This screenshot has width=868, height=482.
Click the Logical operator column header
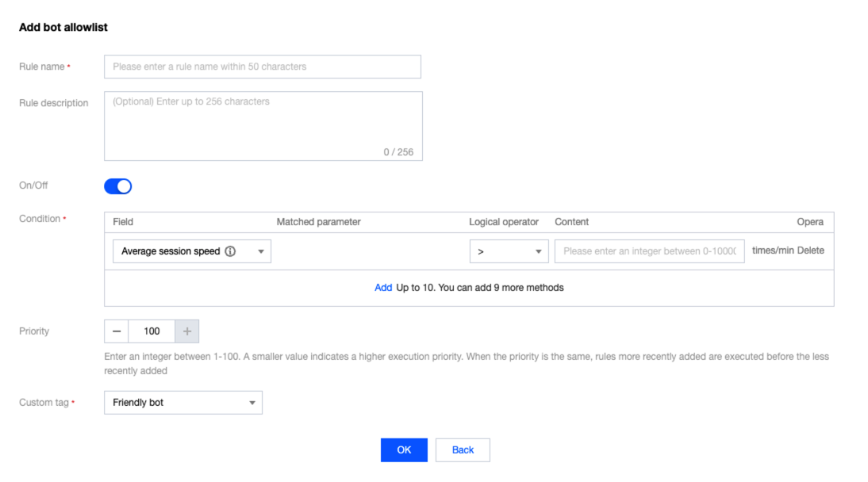503,222
